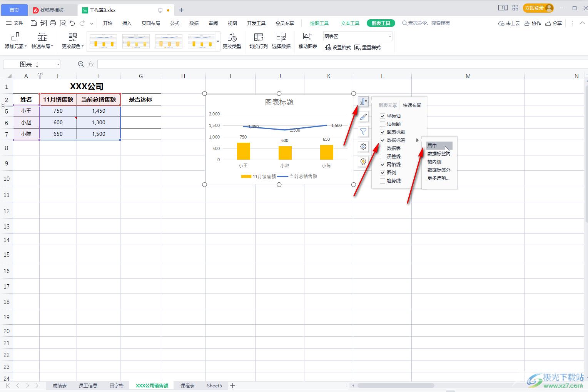Switch to the 视图 (View) ribbon tab
Image resolution: width=588 pixels, height=392 pixels.
(x=232, y=23)
